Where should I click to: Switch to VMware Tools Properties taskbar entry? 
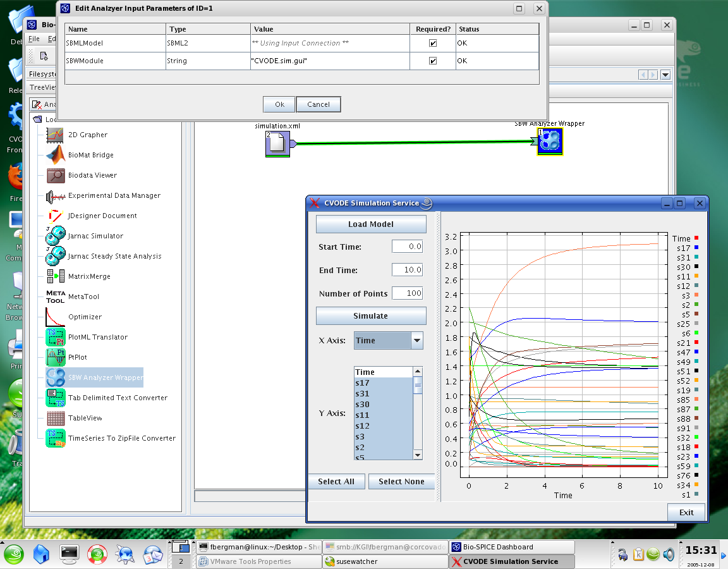coord(258,561)
